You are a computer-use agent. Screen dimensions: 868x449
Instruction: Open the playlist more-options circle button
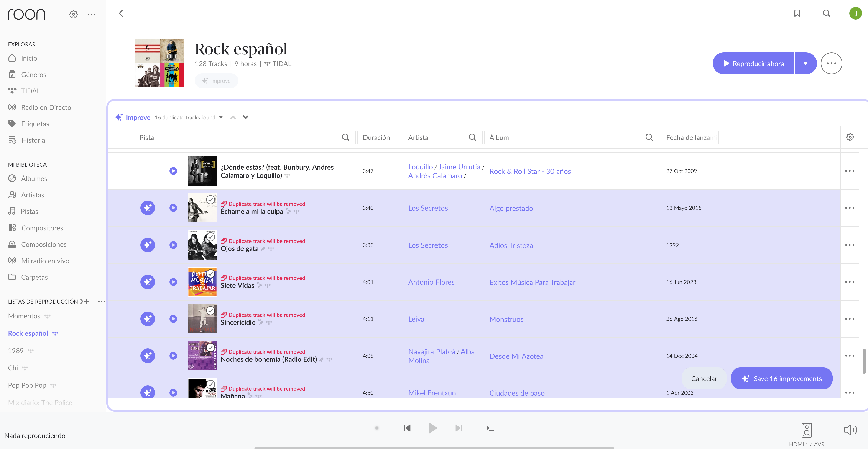[831, 63]
